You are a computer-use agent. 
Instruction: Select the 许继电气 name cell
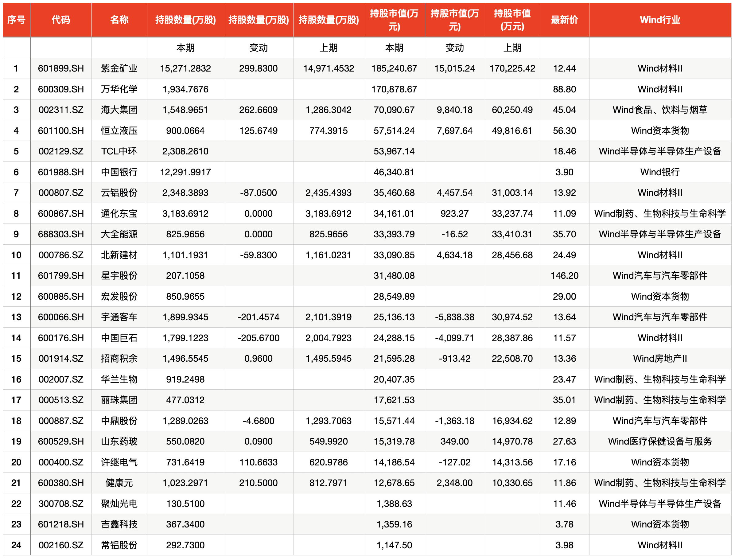pyautogui.click(x=119, y=463)
